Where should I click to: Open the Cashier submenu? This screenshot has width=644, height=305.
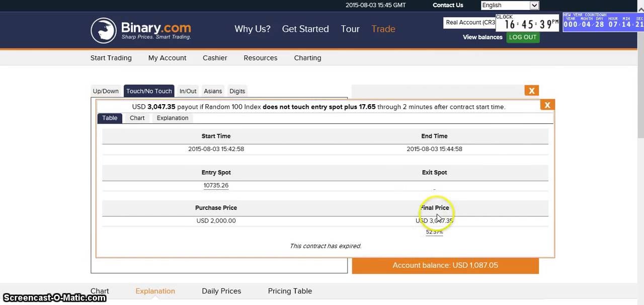(x=215, y=58)
